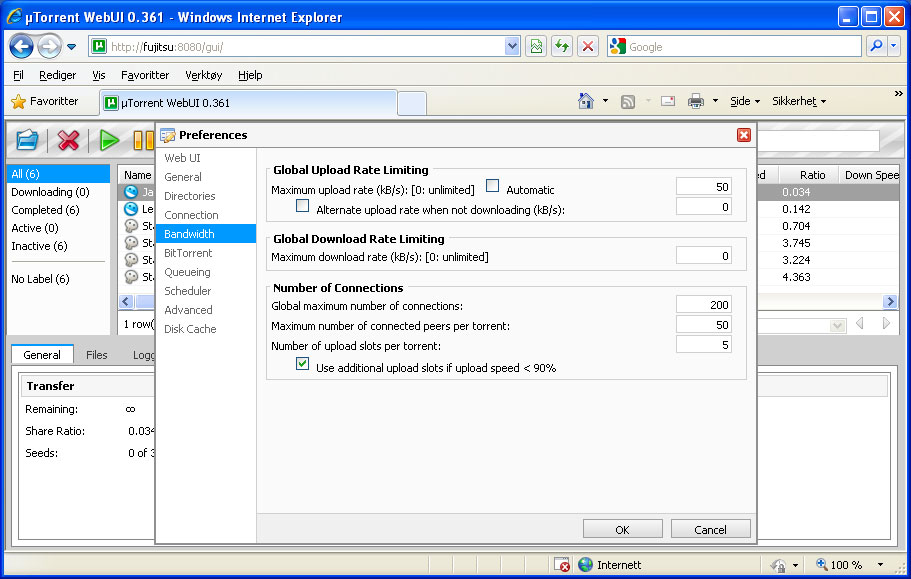Enable Alternate upload rate when not downloading
The image size is (911, 579).
pyautogui.click(x=302, y=206)
